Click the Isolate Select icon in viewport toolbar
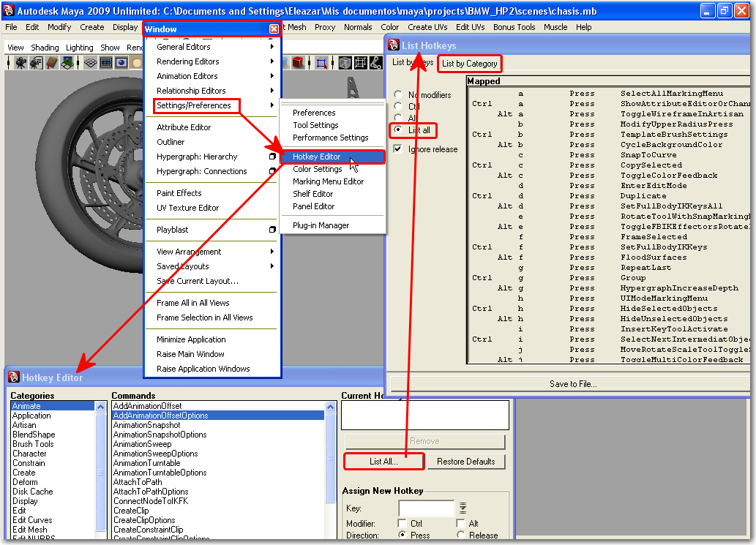756x545 pixels. [322, 63]
